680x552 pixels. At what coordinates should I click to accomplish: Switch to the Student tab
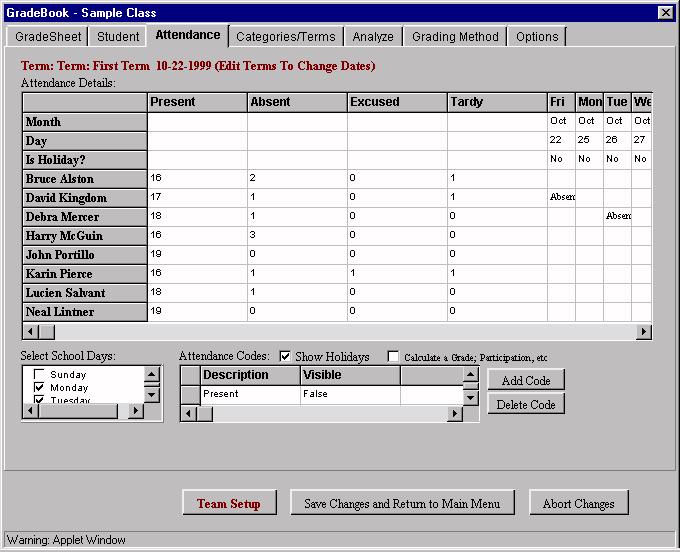point(118,36)
